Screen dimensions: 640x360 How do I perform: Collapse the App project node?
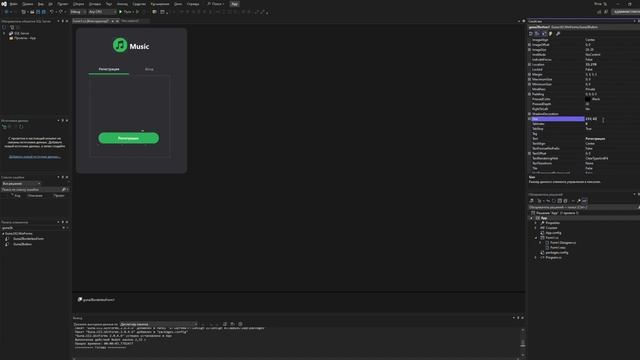click(x=531, y=218)
